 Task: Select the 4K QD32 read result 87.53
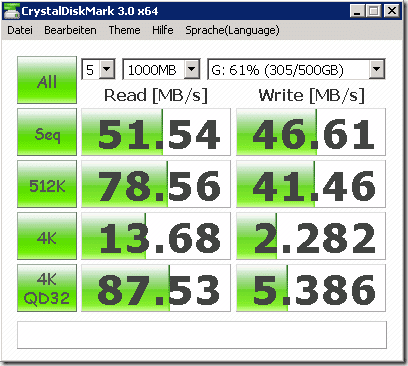(x=156, y=288)
